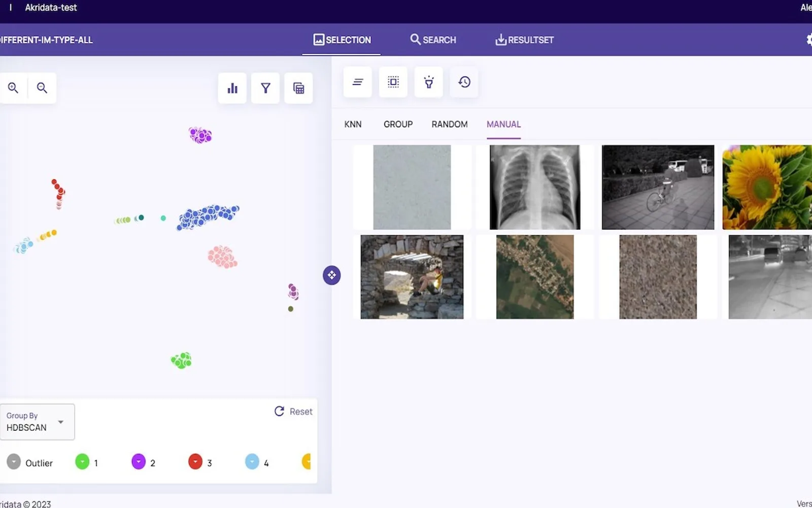812x508 pixels.
Task: Click the Akridata-test title text
Action: 51,8
